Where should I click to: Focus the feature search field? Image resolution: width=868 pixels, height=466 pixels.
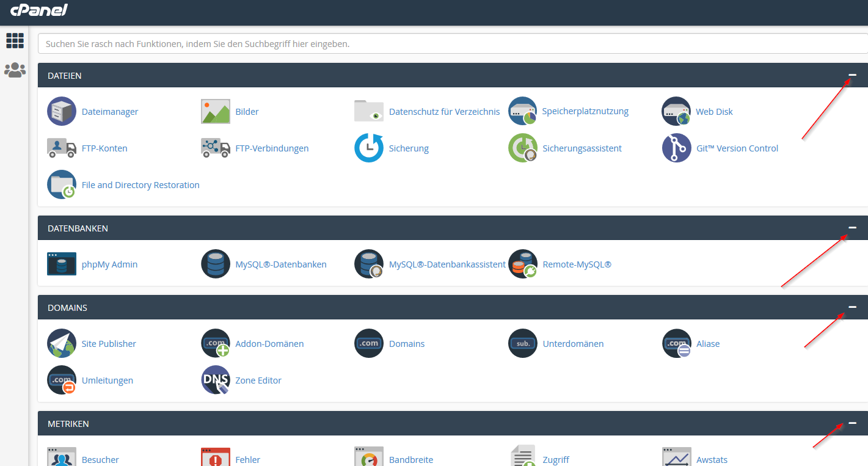pos(453,44)
